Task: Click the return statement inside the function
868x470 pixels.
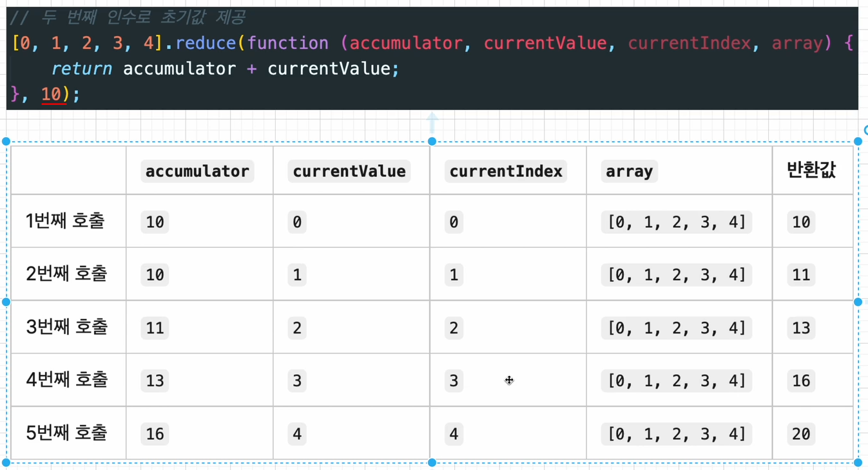Action: tap(82, 68)
